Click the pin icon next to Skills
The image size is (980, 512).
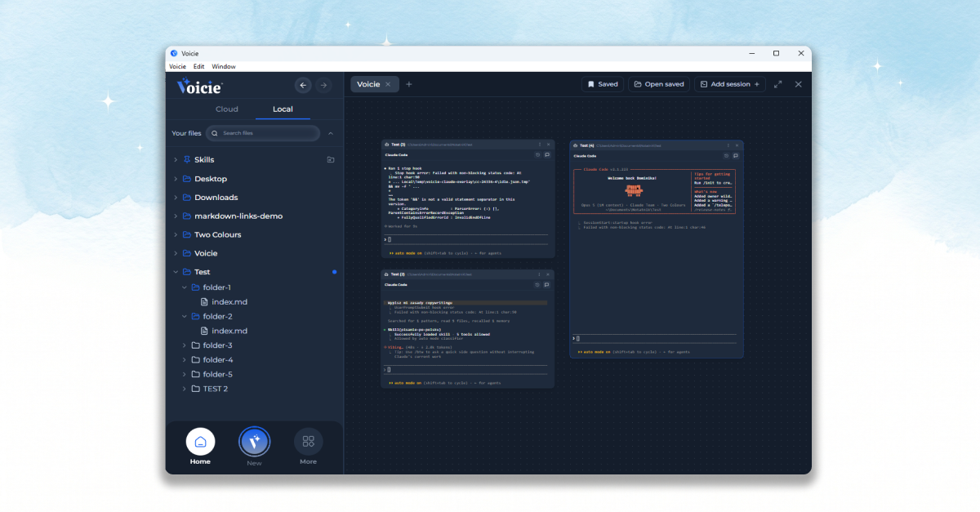click(x=187, y=159)
